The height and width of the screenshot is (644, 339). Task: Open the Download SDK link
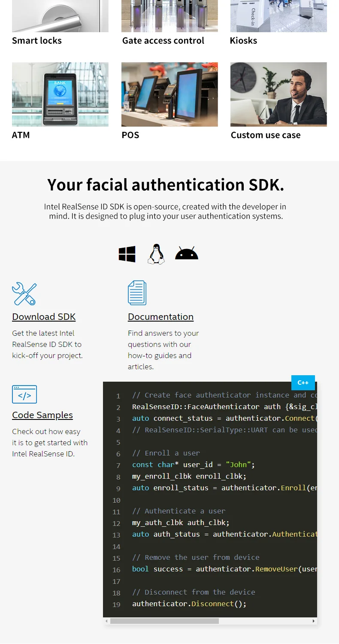[x=44, y=317]
